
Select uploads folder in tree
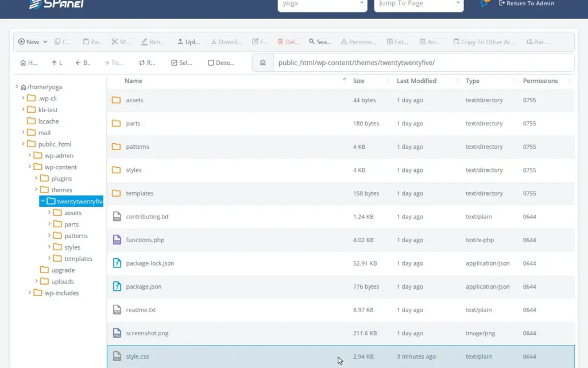62,282
